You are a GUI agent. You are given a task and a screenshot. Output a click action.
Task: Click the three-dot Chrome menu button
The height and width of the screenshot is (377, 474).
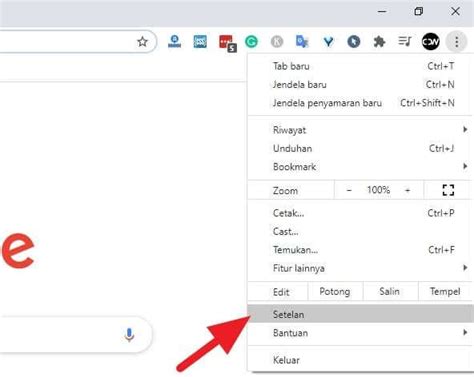456,42
